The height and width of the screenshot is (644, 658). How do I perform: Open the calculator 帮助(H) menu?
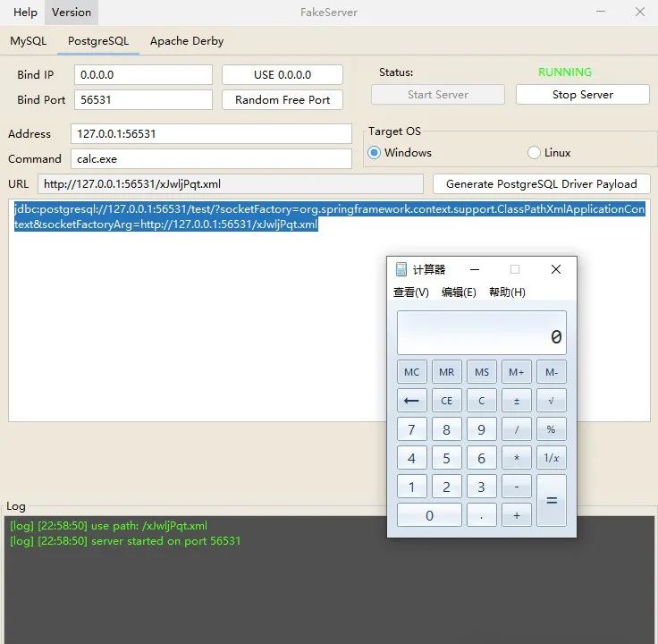pyautogui.click(x=507, y=292)
